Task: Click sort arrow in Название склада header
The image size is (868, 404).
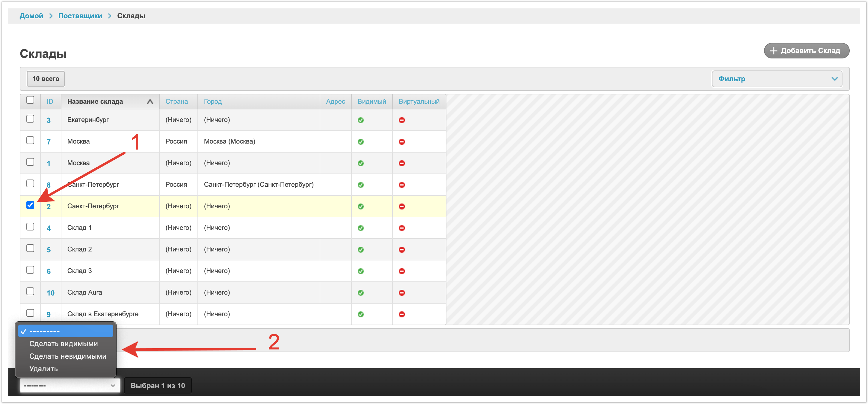Action: point(150,101)
